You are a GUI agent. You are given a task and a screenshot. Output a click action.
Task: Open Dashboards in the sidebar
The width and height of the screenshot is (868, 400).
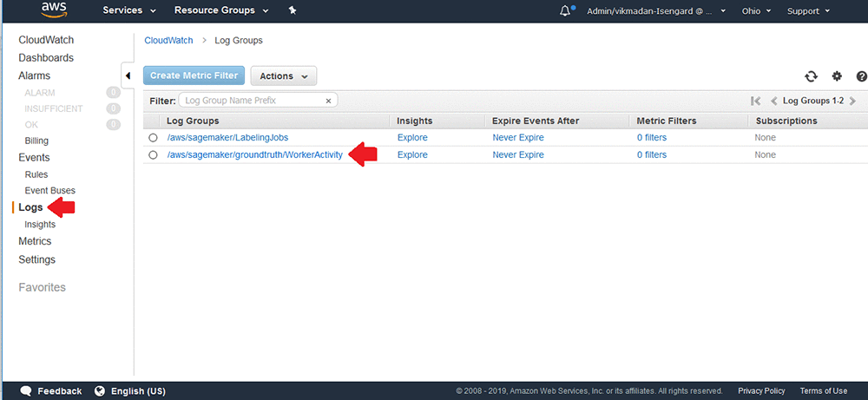coord(46,57)
